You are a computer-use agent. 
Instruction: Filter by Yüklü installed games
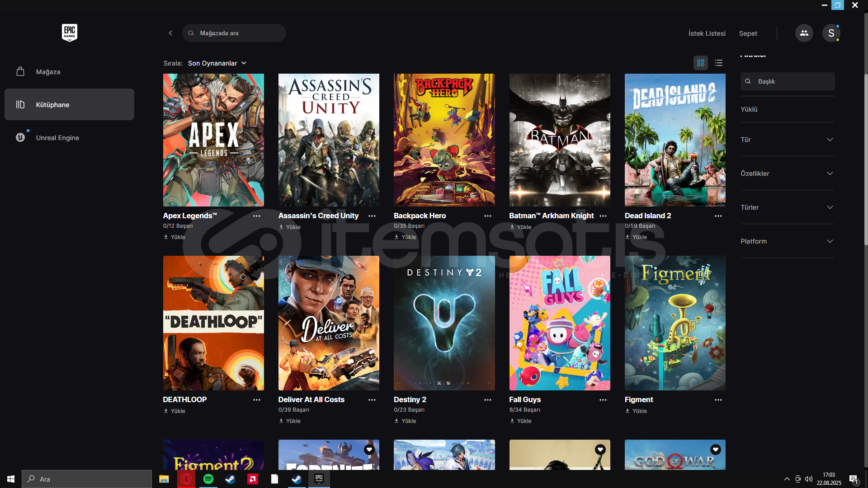coord(749,109)
